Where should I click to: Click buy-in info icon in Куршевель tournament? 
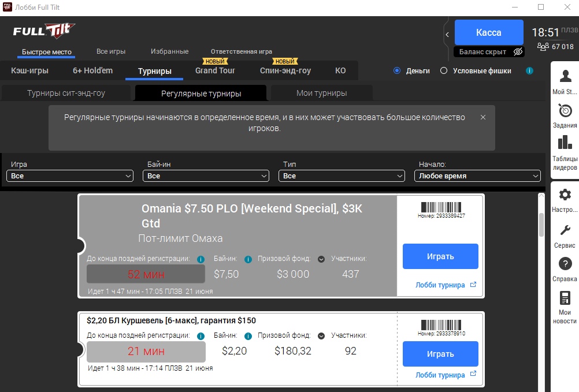[248, 336]
